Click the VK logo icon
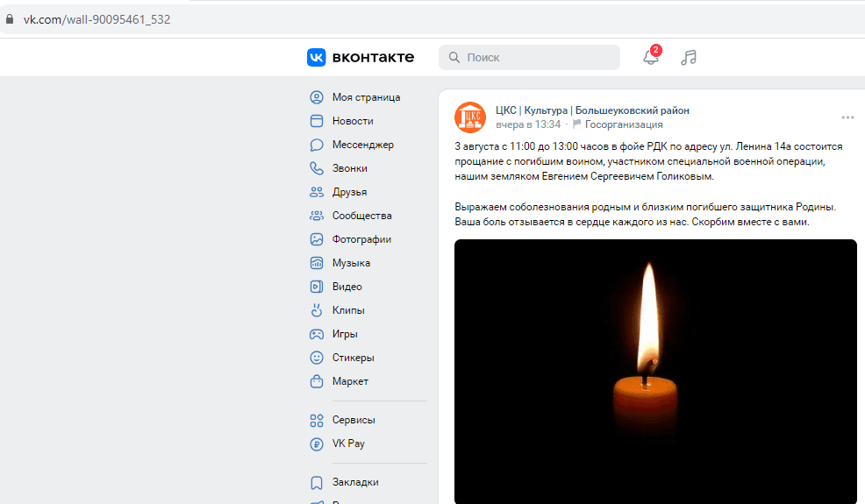This screenshot has height=504, width=865. click(x=316, y=57)
